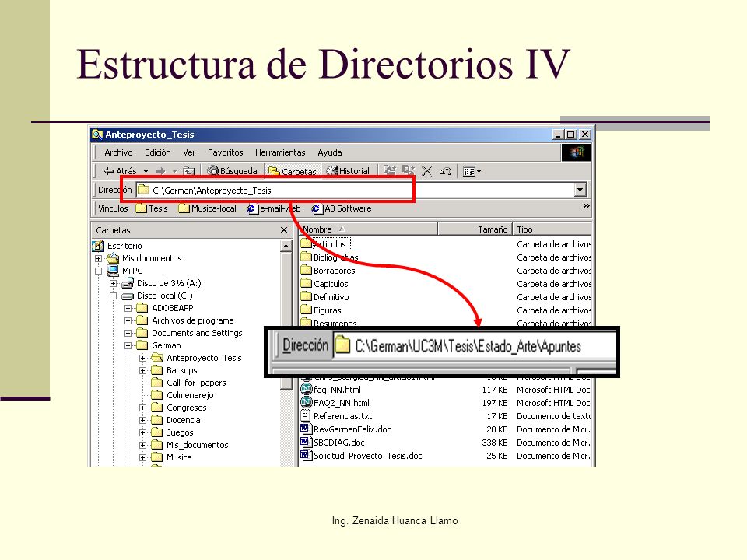Viewport: 747px width, 560px height.
Task: Open the Favoritos menu
Action: [x=226, y=152]
